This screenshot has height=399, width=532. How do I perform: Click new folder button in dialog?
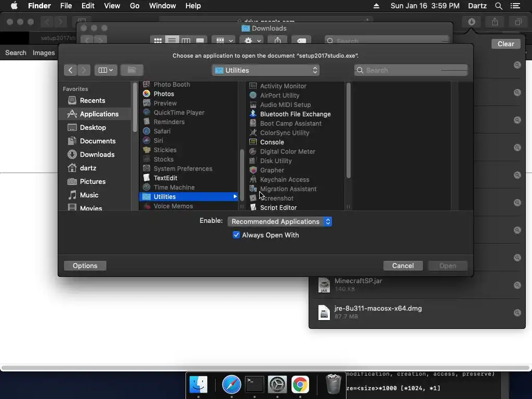[131, 70]
